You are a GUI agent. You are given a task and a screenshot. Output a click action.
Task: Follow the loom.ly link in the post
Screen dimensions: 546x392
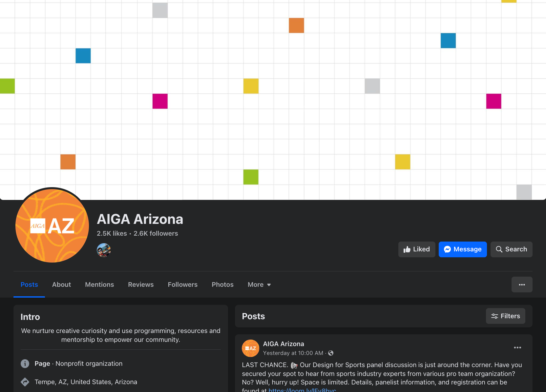pos(302,390)
